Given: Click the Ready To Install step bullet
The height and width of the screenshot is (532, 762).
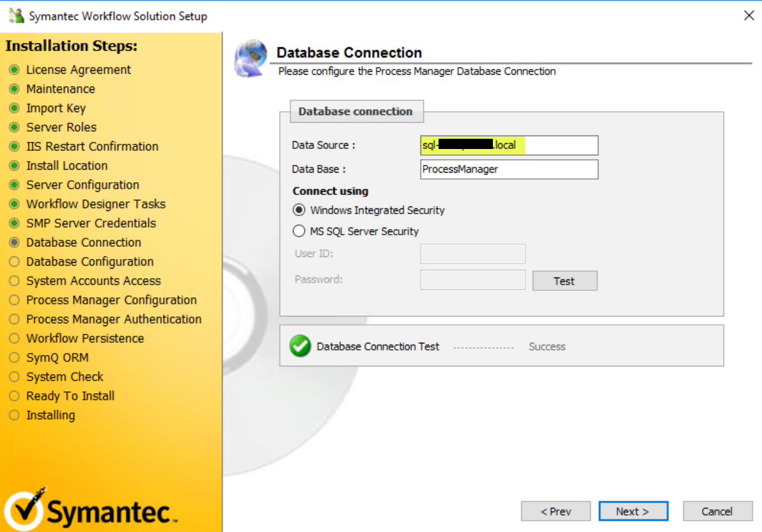Looking at the screenshot, I should (x=15, y=396).
